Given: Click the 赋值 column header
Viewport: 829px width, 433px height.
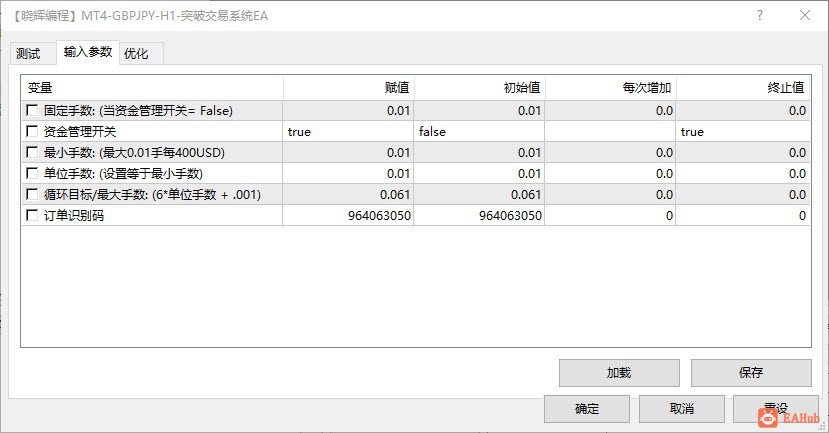Looking at the screenshot, I should pos(349,88).
